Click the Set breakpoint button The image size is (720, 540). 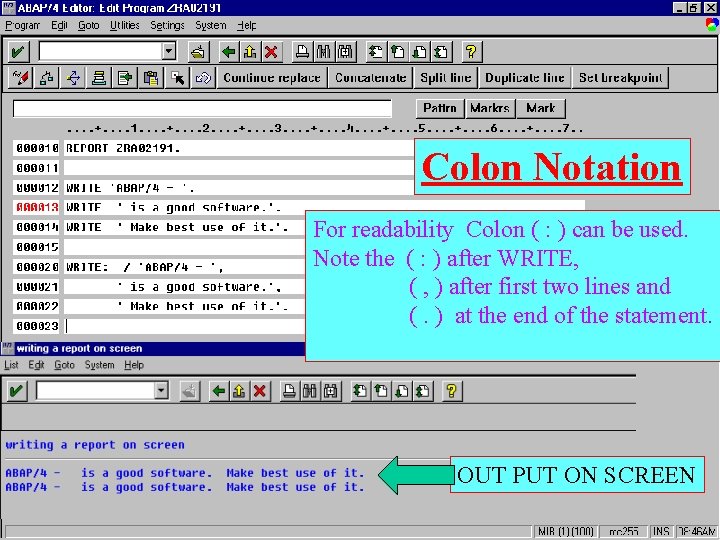620,78
